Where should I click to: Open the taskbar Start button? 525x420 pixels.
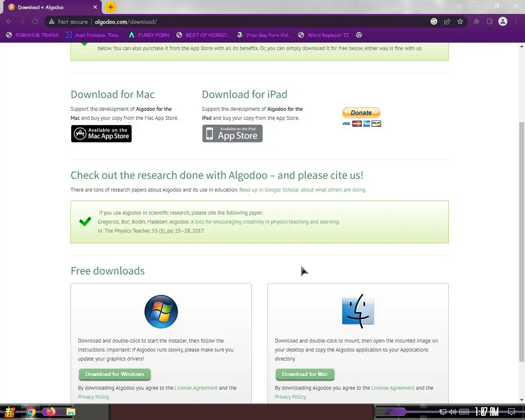(x=10, y=411)
